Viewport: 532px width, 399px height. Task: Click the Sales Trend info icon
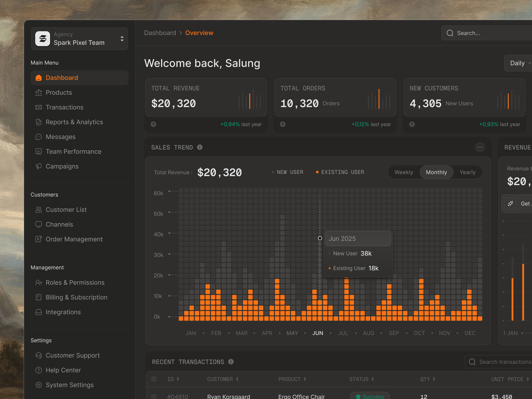(x=200, y=147)
